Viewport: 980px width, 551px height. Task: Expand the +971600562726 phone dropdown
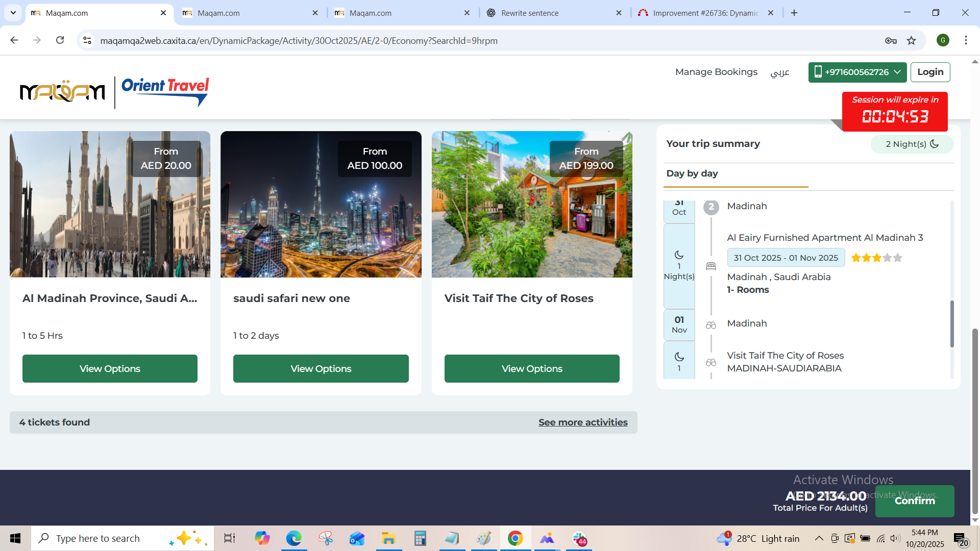857,72
